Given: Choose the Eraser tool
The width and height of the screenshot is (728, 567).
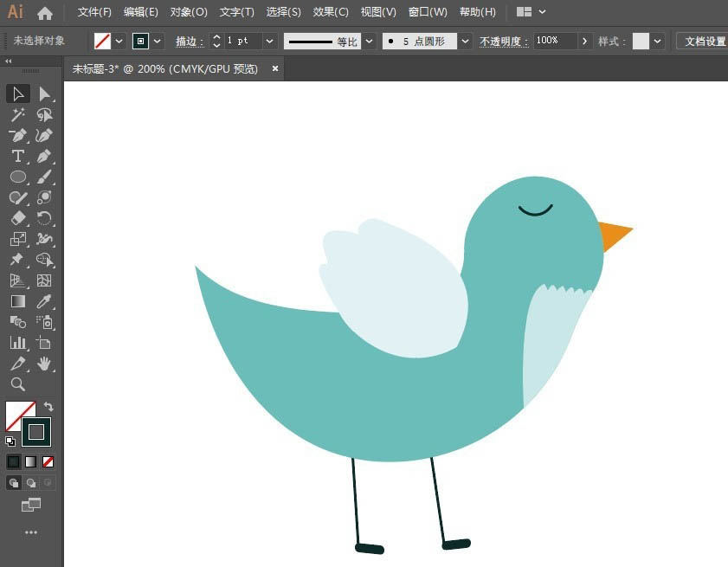Looking at the screenshot, I should (18, 218).
